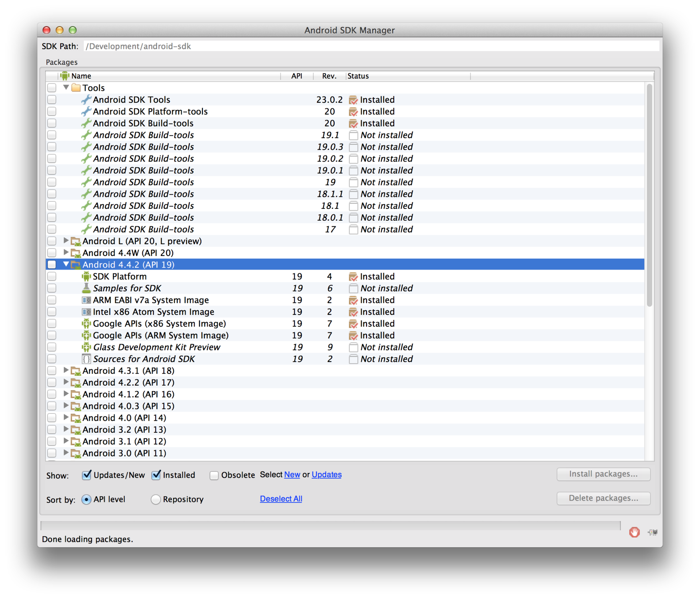Collapse the Tools folder tree

coord(66,87)
